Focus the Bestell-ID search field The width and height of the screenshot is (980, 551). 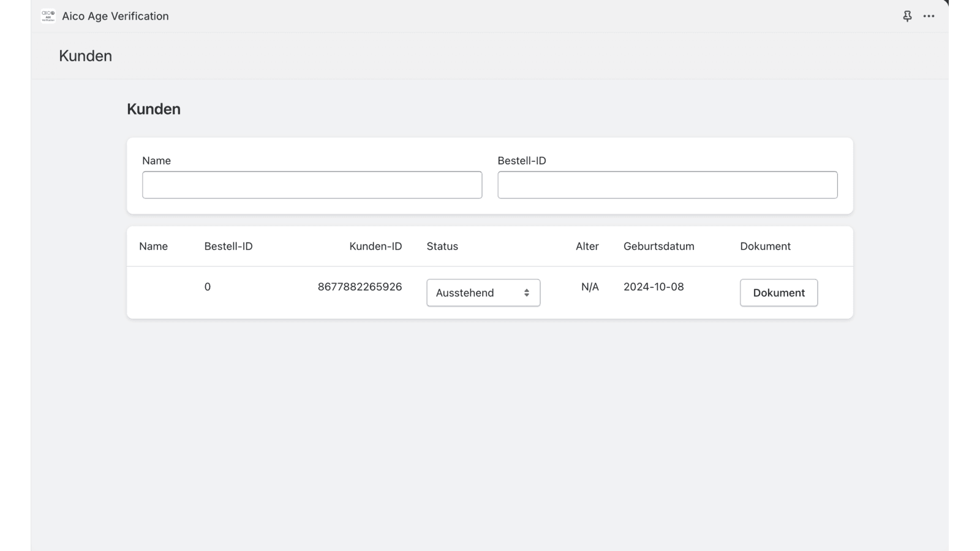pos(667,185)
